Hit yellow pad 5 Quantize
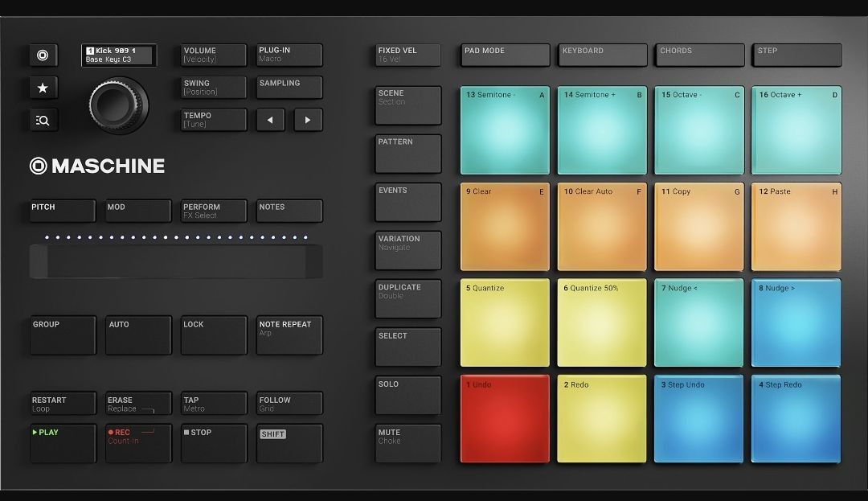The width and height of the screenshot is (868, 501). click(x=505, y=322)
